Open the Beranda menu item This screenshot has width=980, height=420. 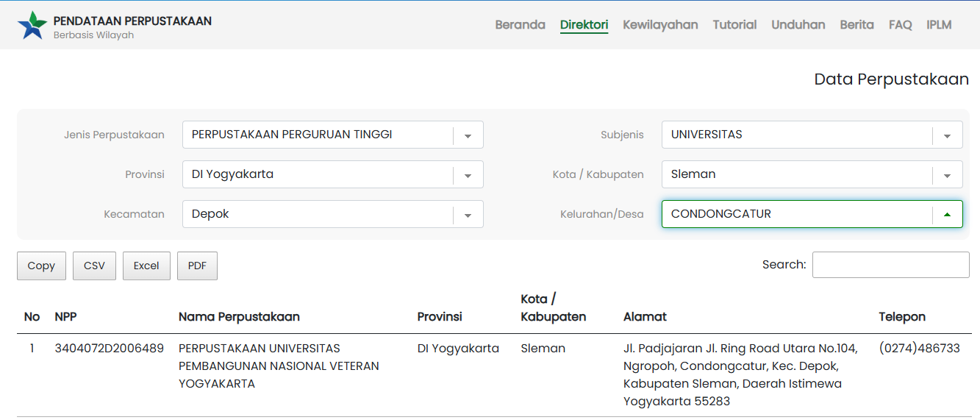(x=520, y=25)
